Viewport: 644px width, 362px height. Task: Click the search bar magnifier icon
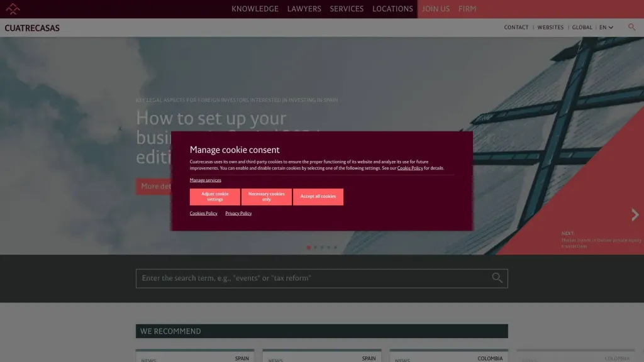click(497, 278)
